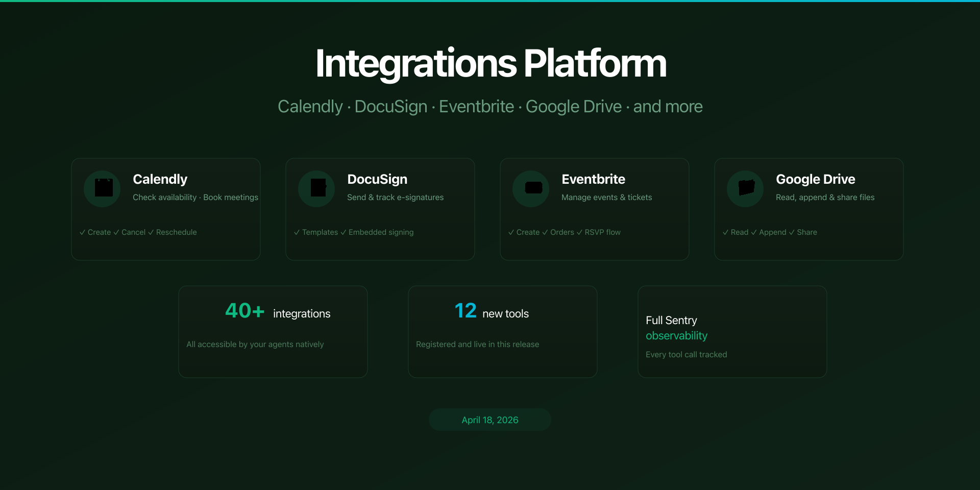Click the green 'observability' word
The width and height of the screenshot is (980, 490).
pos(676,336)
